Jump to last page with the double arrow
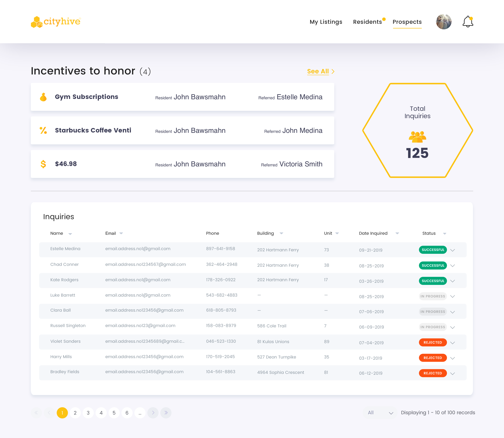 (166, 413)
